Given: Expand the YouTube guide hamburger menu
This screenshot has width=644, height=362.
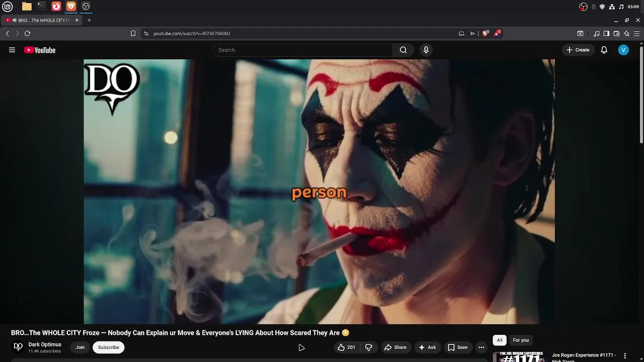Looking at the screenshot, I should pyautogui.click(x=12, y=50).
